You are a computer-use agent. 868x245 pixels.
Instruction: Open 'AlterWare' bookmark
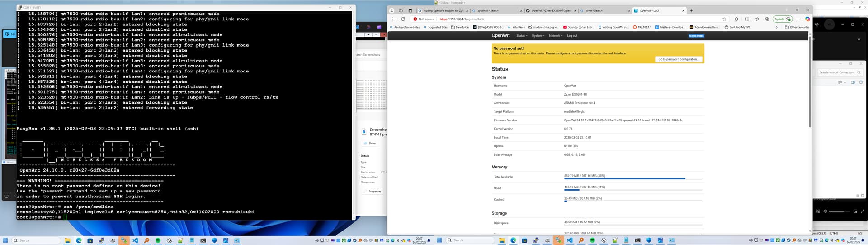tap(516, 27)
